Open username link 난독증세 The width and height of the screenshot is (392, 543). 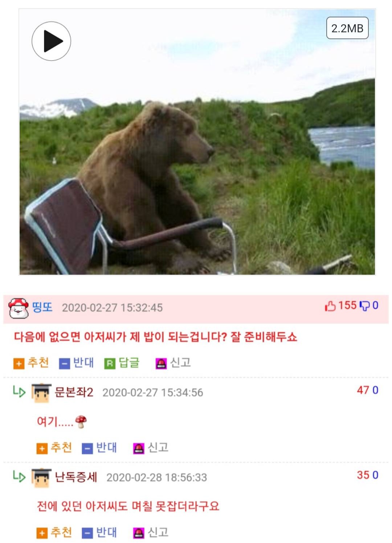coord(76,477)
